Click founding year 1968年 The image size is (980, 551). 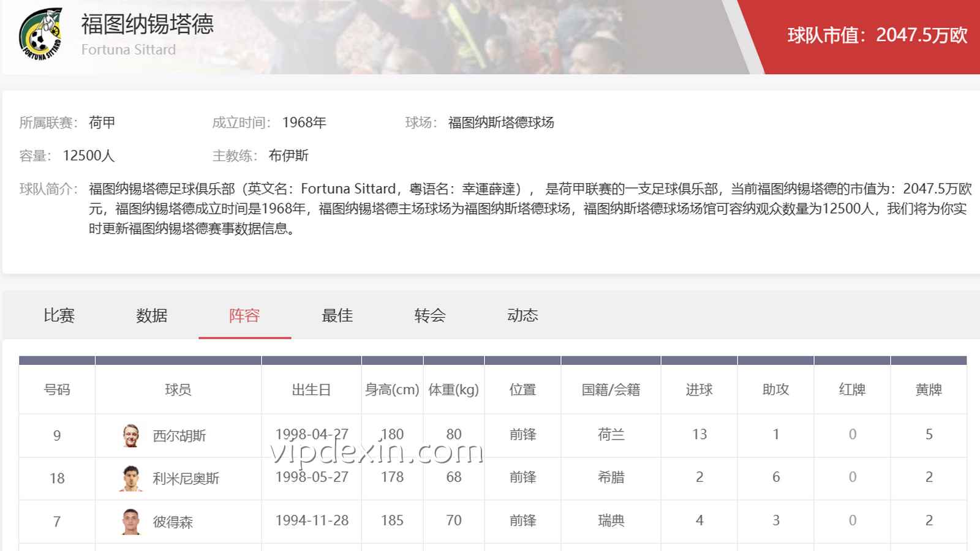pyautogui.click(x=304, y=122)
